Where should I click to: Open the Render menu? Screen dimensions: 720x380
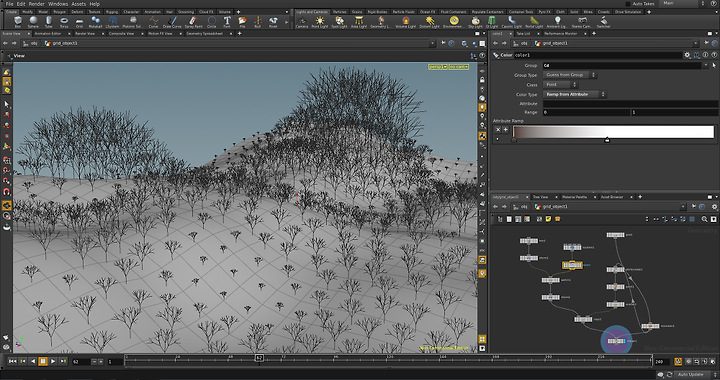pos(37,4)
